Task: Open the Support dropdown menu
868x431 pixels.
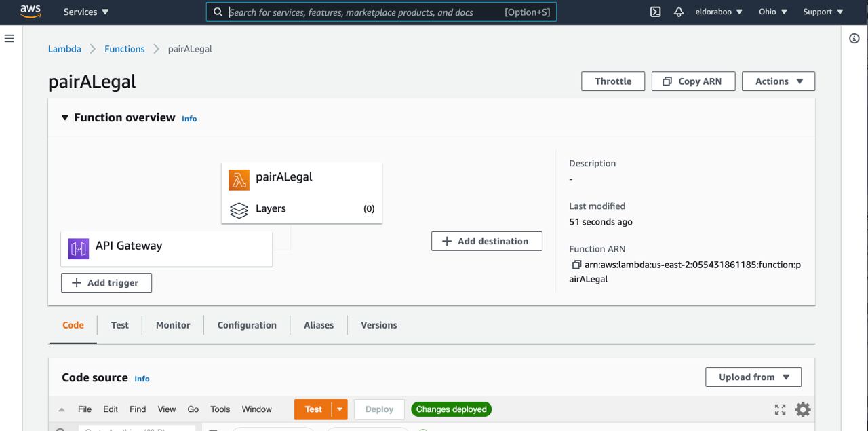Action: tap(823, 12)
